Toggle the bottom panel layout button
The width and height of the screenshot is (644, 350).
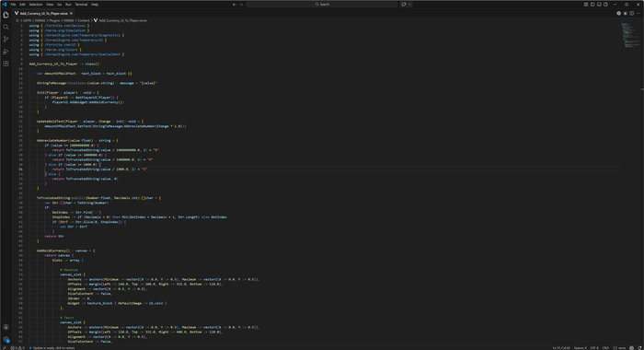[x=599, y=4]
